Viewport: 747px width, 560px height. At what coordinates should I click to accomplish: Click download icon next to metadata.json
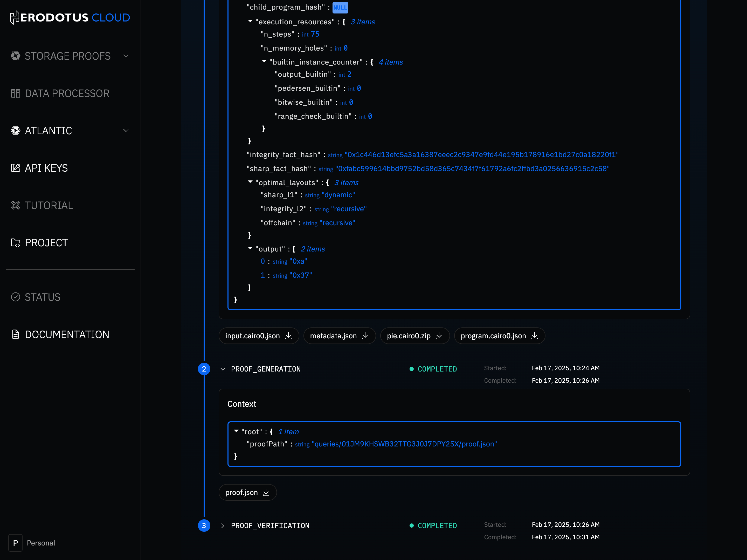click(365, 336)
